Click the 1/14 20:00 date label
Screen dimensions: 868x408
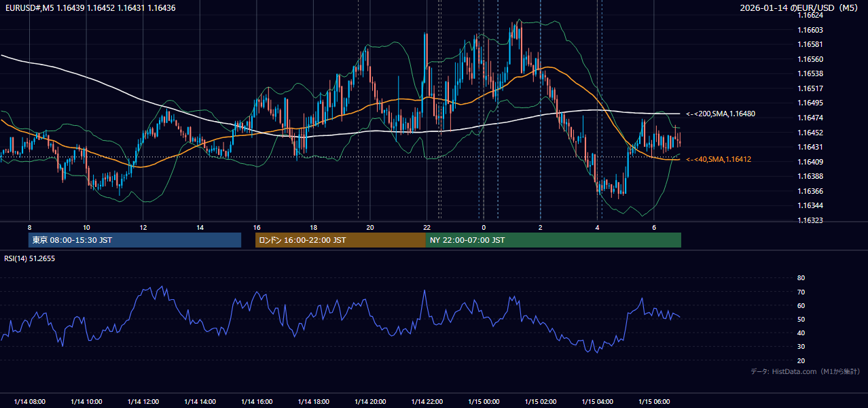point(370,402)
